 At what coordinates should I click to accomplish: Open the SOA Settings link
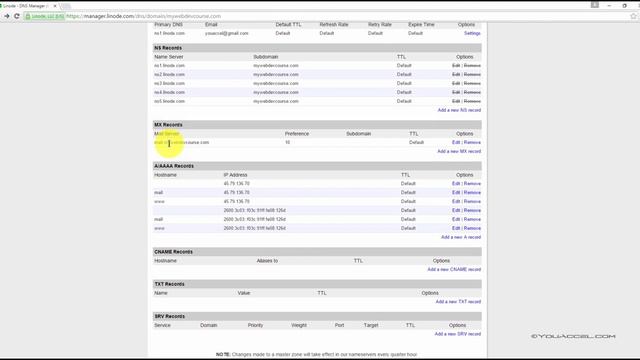[472, 33]
